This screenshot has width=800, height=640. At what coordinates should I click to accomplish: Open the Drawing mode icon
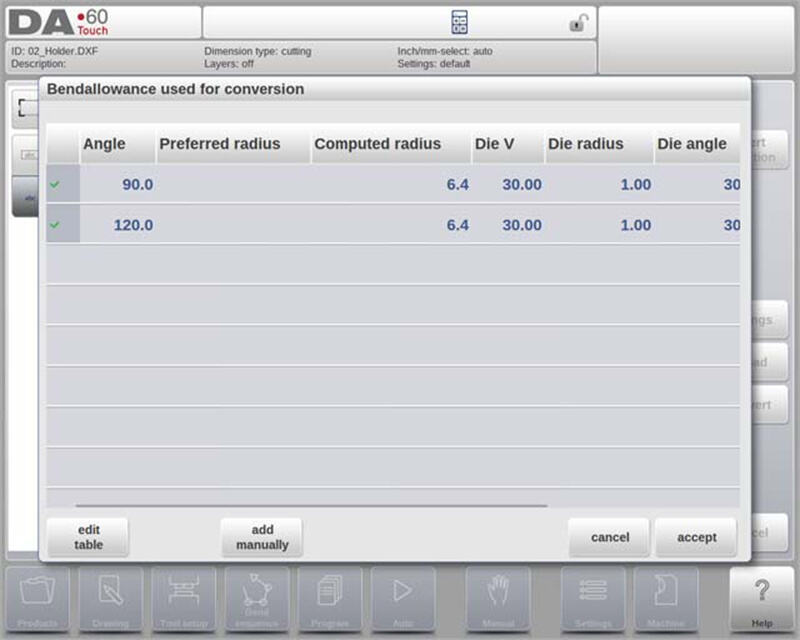[111, 597]
